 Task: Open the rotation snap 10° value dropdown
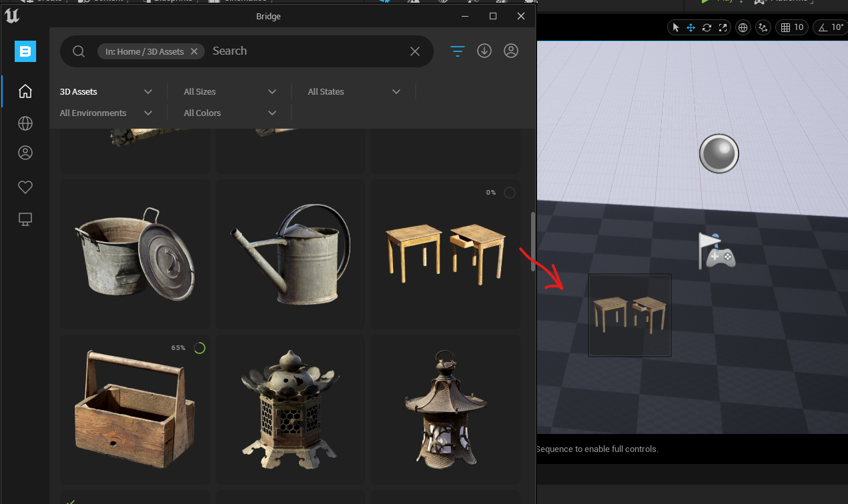837,27
